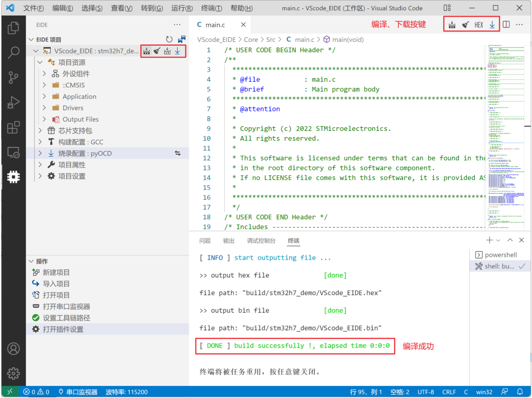Expand the Drivers folder
Image resolution: width=532 pixels, height=398 pixels.
coord(44,108)
